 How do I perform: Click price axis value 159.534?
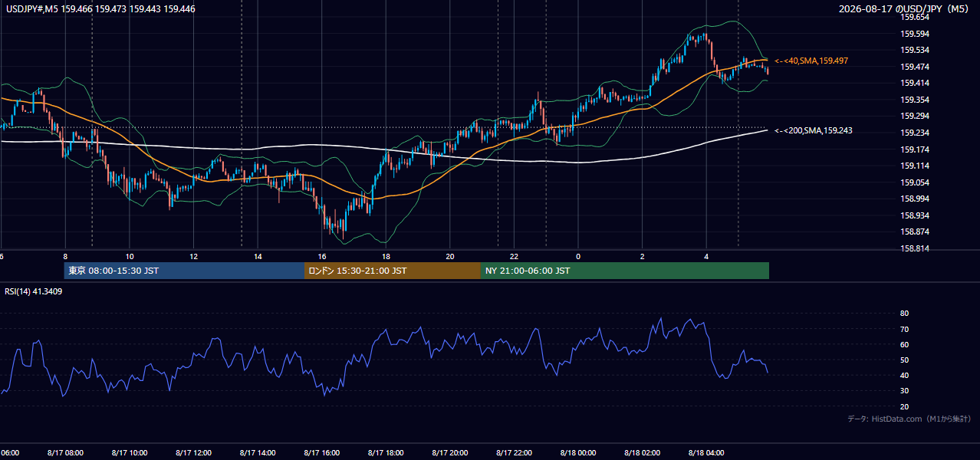coord(915,50)
